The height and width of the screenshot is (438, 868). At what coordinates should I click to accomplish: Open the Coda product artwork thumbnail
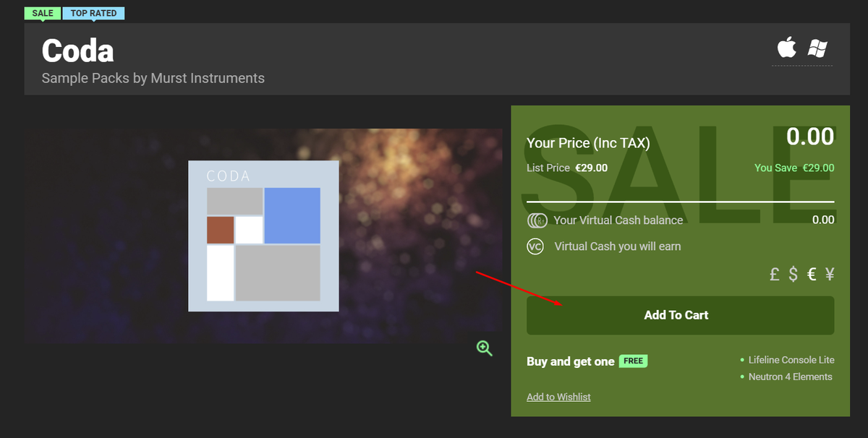(x=263, y=236)
